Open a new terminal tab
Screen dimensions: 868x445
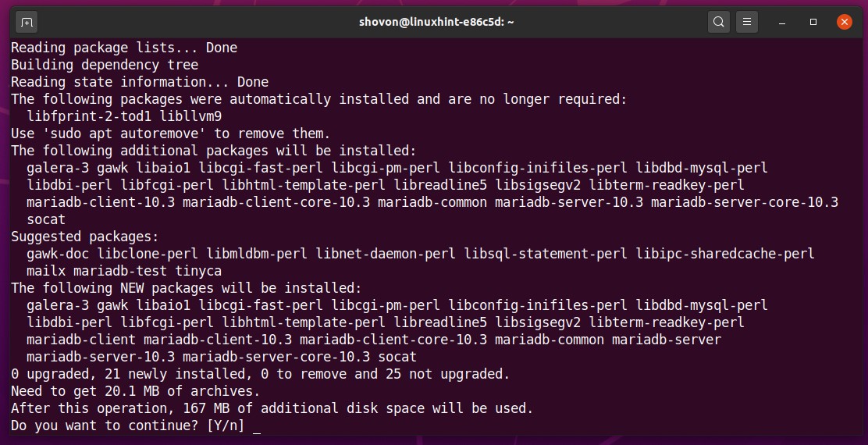[x=26, y=22]
